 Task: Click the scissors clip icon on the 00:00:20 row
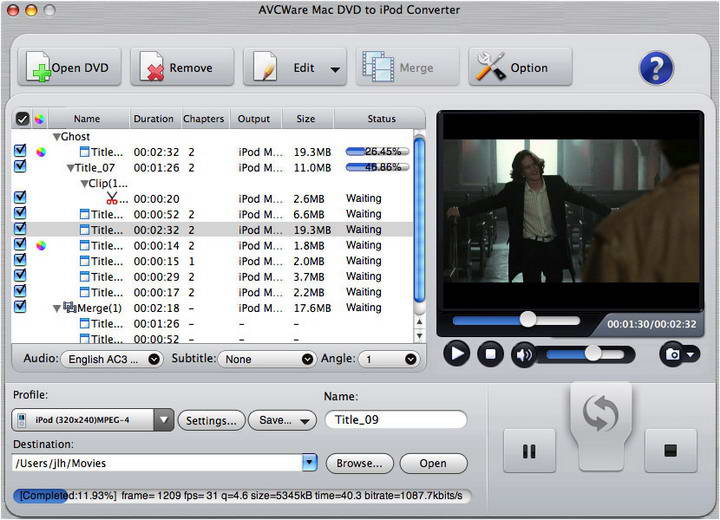pyautogui.click(x=112, y=198)
